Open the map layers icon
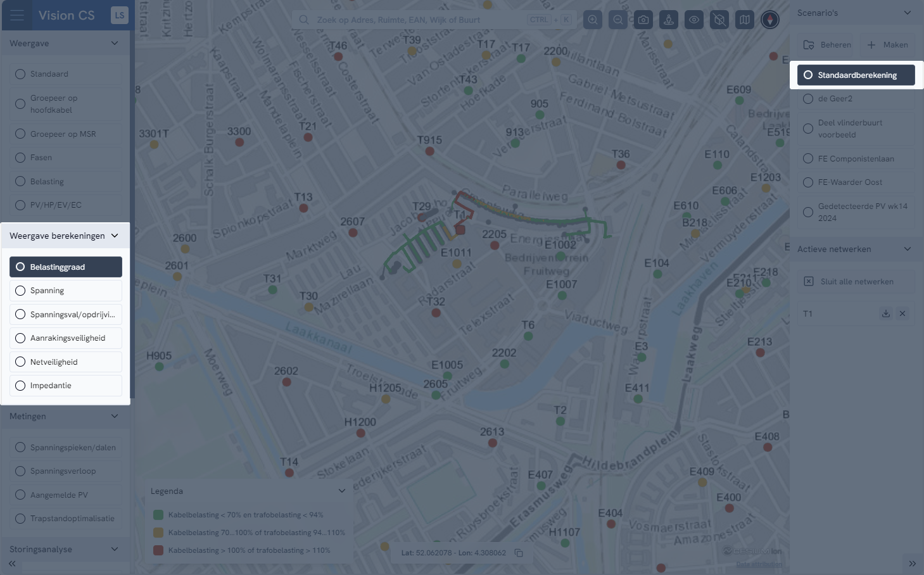Viewport: 924px width, 575px height. pyautogui.click(x=745, y=20)
